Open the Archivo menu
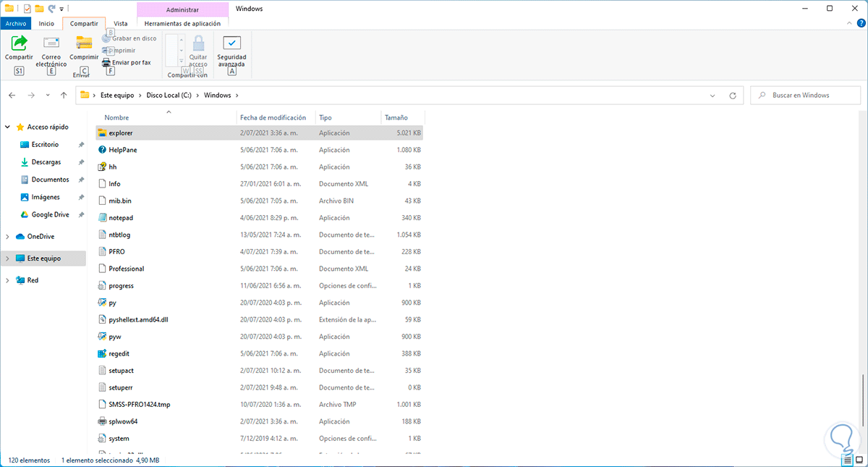The width and height of the screenshot is (868, 467). pos(16,24)
